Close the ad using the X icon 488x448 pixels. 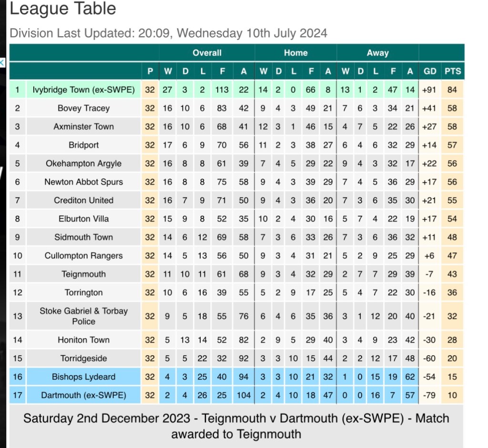2,62
